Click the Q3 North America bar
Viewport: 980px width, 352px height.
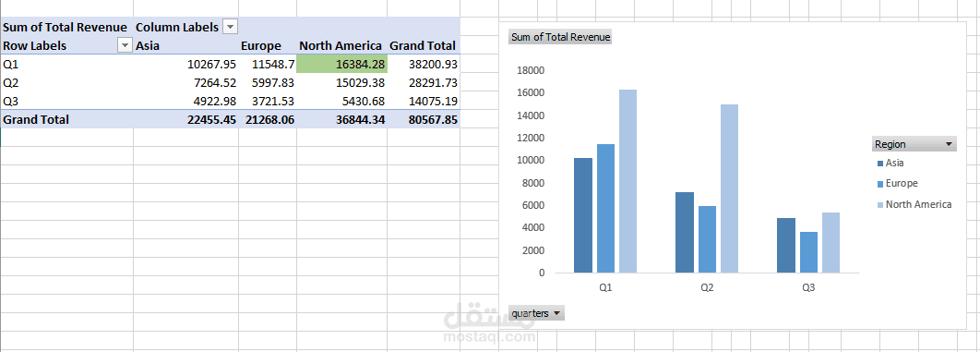[831, 243]
